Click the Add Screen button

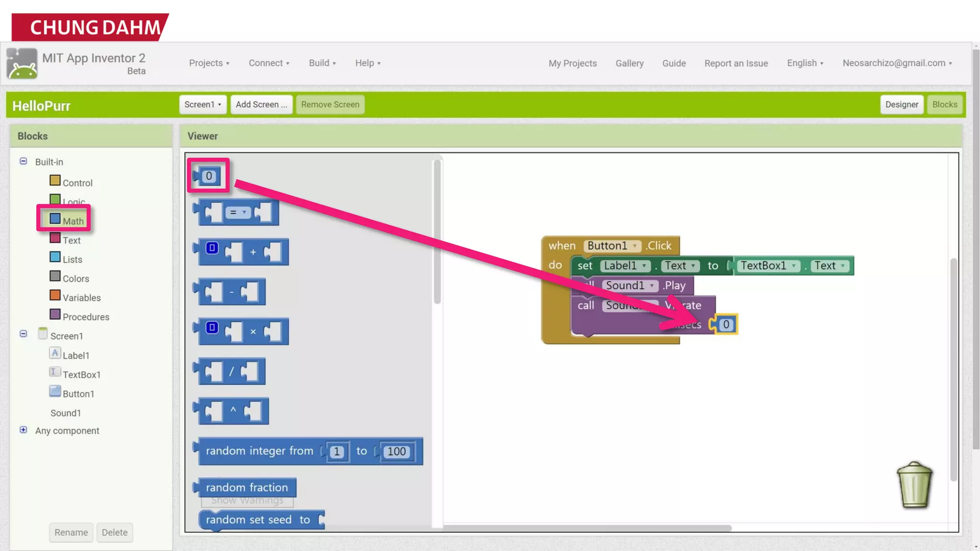(261, 104)
